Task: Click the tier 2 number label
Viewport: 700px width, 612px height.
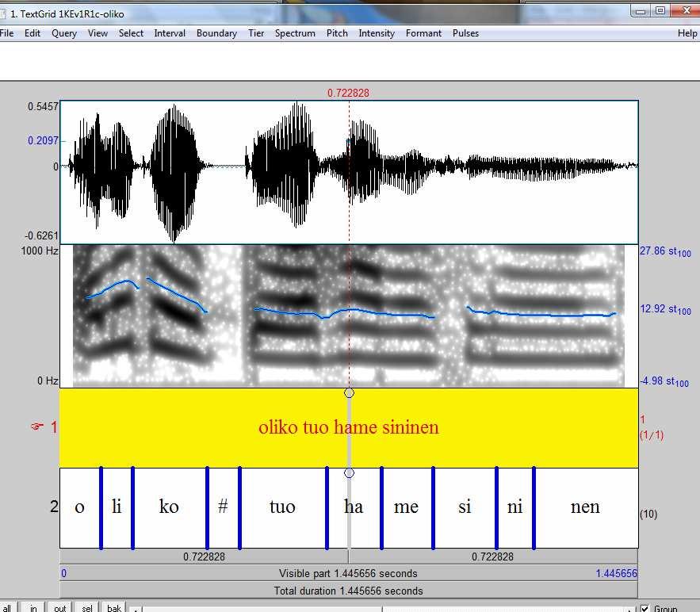Action: tap(54, 507)
